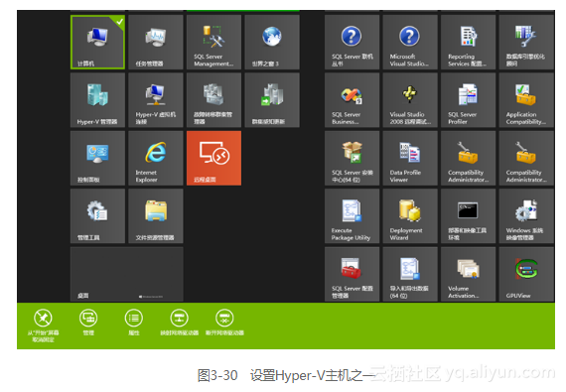Open Windows 系统映像管理器 tile
Screen dimensions: 566x392
point(526,216)
